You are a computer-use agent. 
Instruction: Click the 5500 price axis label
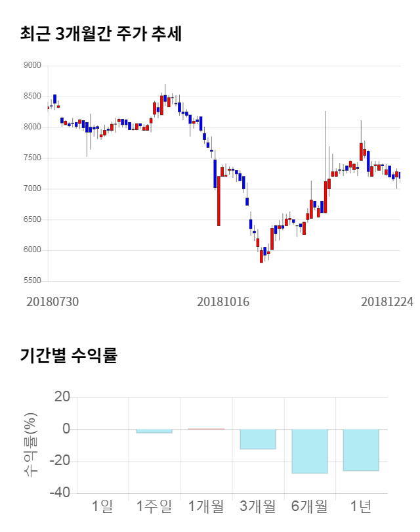coord(32,281)
